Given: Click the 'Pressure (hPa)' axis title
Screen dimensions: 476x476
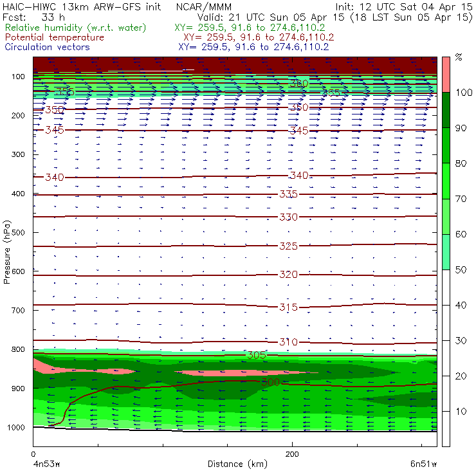Looking at the screenshot, I should 6,252.
